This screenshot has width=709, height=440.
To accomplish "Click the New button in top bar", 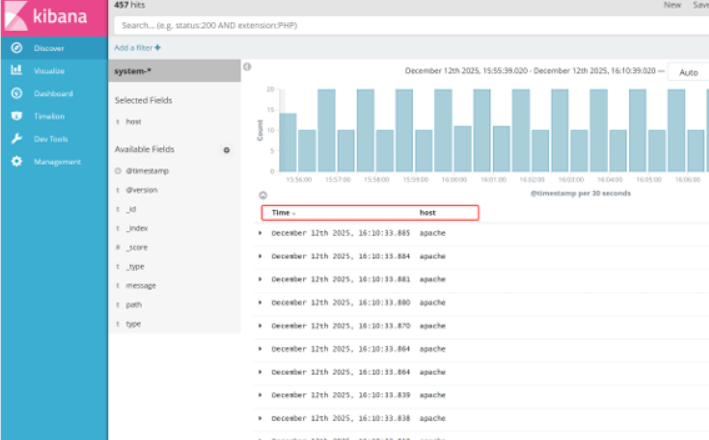I will click(x=672, y=5).
